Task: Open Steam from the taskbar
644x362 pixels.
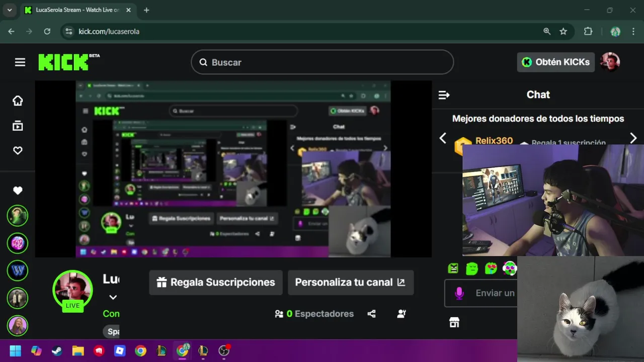Action: click(57, 351)
